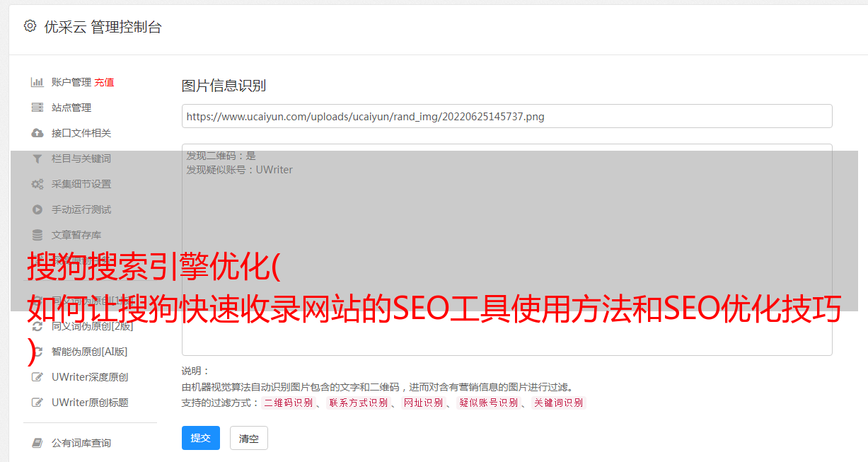Click the book icon for 公有词库查询
The image size is (868, 462).
pyautogui.click(x=37, y=443)
